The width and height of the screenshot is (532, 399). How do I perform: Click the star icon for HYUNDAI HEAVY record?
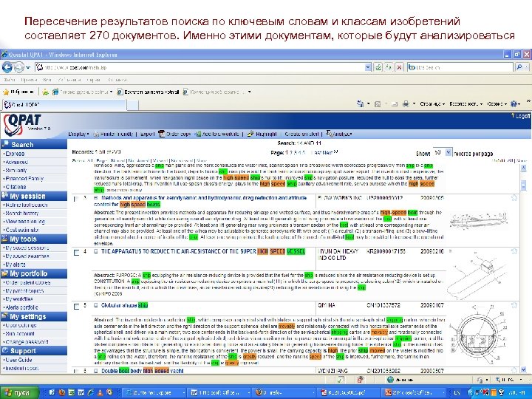pyautogui.click(x=514, y=251)
